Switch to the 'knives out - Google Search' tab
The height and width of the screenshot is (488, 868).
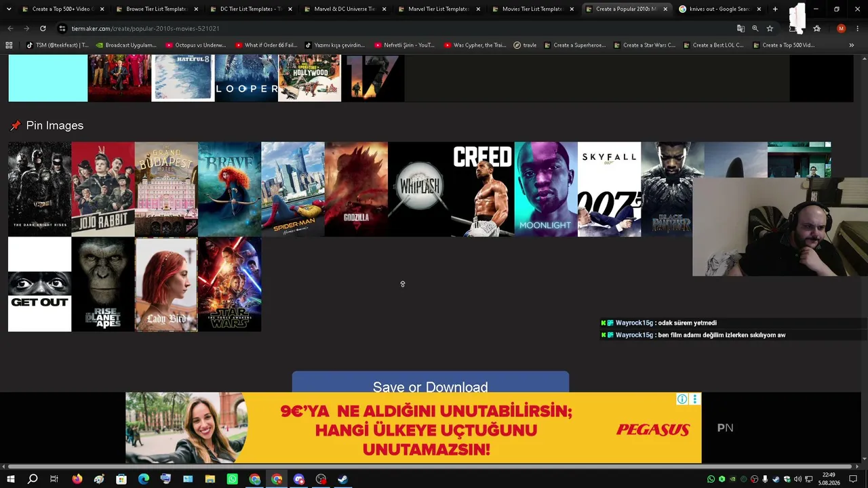(x=720, y=9)
